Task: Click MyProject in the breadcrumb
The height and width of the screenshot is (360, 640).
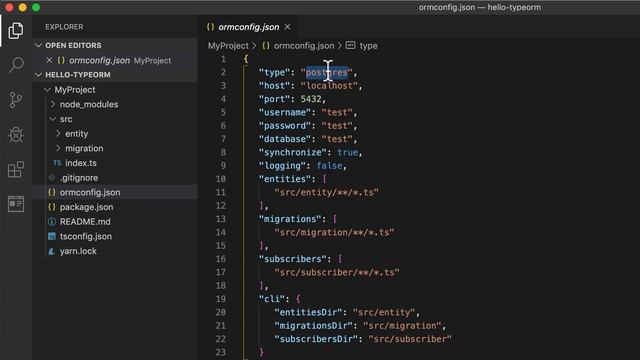Action: pyautogui.click(x=228, y=46)
